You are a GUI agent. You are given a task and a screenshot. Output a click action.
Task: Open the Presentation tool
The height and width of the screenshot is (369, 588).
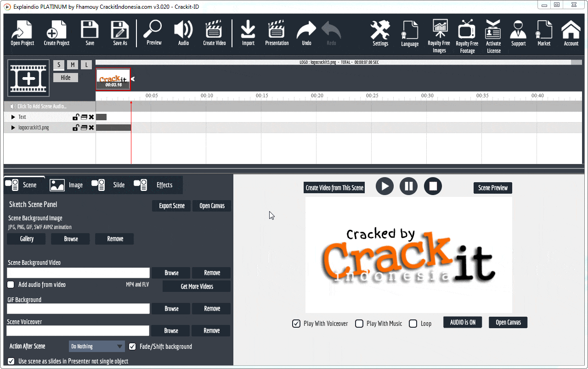(277, 32)
